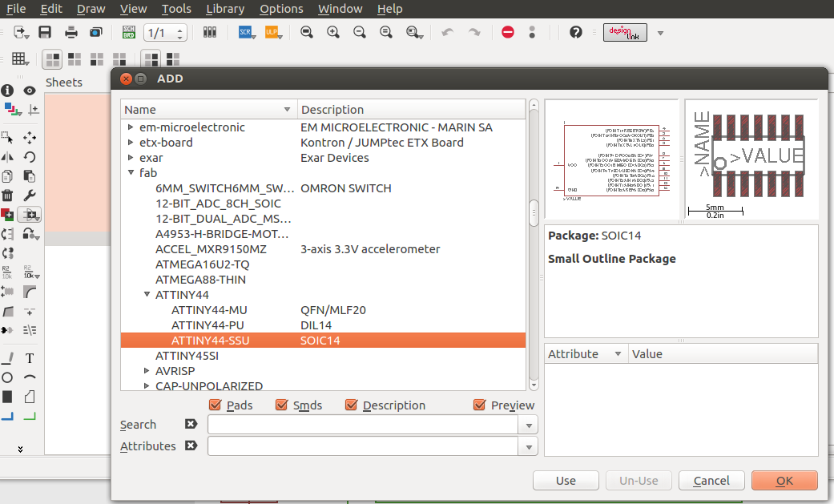Collapse the ATTINY44 device node
834x504 pixels.
[147, 294]
